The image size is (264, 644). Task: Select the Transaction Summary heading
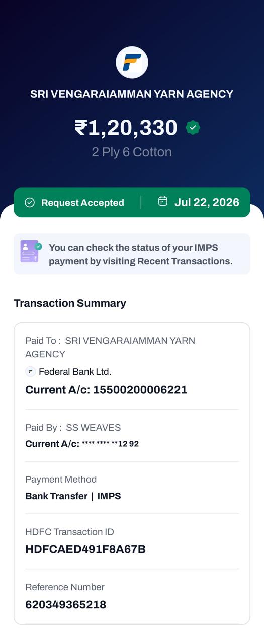(x=70, y=303)
